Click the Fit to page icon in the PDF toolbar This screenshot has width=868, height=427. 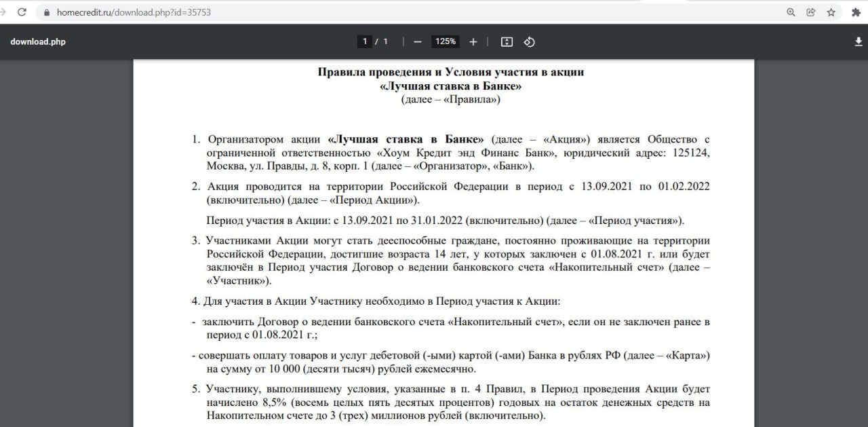coord(507,41)
